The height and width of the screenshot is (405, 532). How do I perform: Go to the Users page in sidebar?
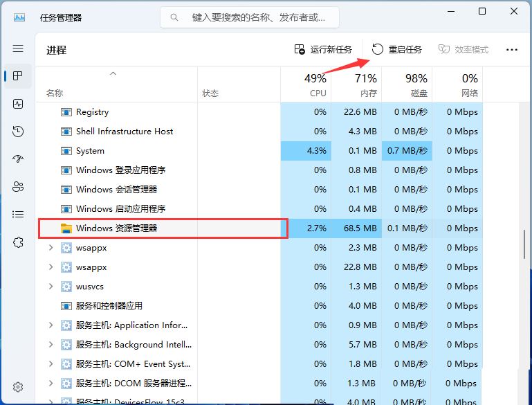[18, 187]
